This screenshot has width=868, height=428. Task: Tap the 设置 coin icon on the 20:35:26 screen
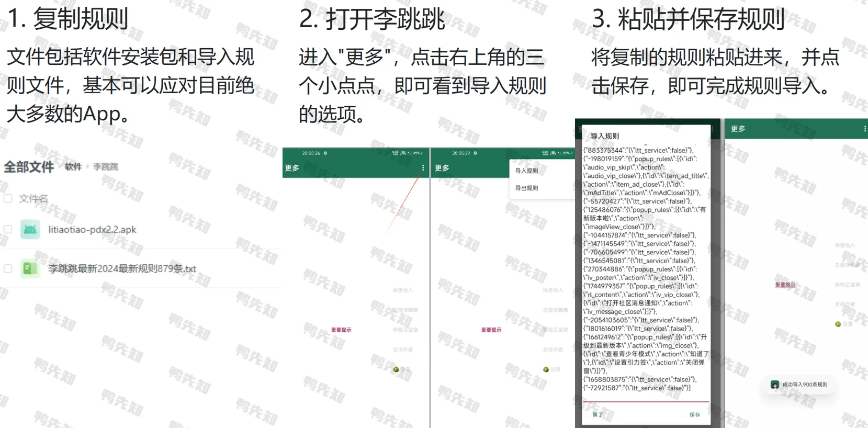(396, 369)
